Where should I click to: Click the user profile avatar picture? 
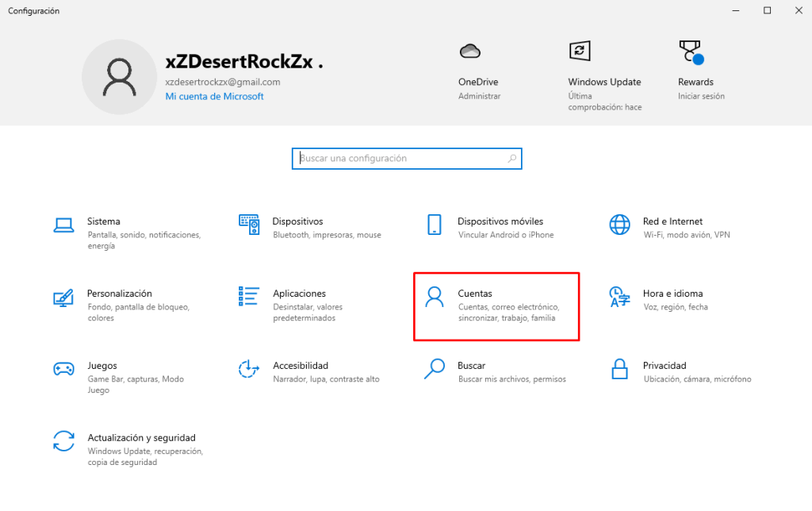pyautogui.click(x=119, y=77)
